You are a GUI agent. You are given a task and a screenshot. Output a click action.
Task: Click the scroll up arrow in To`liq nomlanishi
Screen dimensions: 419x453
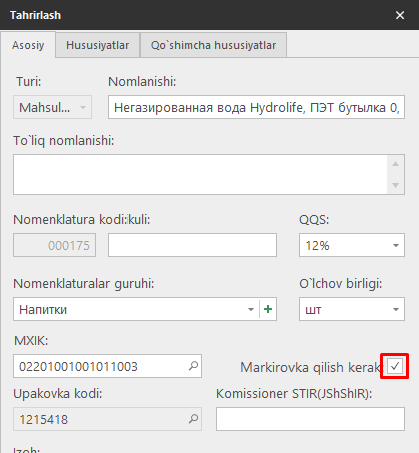coord(396,164)
